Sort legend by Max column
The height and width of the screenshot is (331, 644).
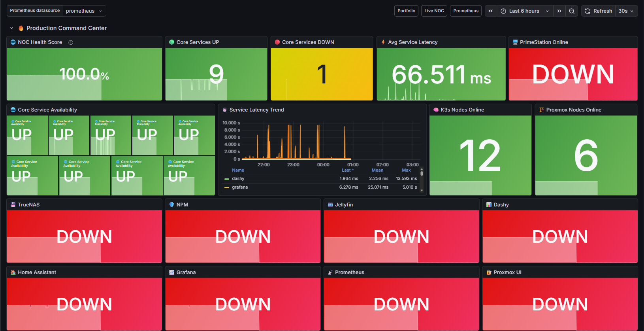[x=406, y=170]
